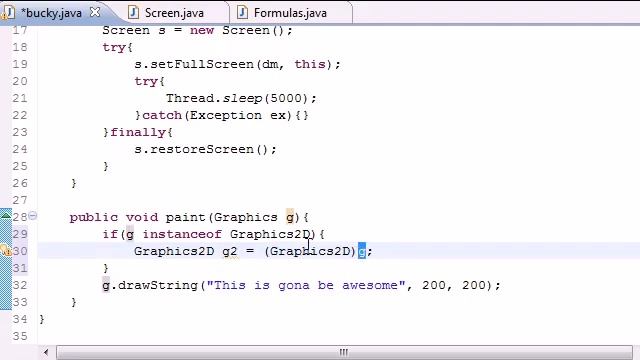Click the warning quick-fix icon at line 30
Viewport: 640px width, 360px height.
tap(6, 250)
